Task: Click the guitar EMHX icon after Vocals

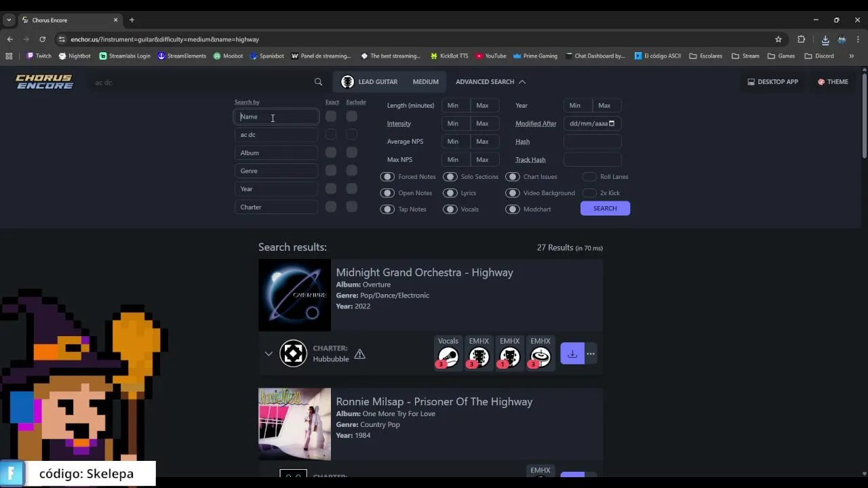Action: (x=479, y=357)
